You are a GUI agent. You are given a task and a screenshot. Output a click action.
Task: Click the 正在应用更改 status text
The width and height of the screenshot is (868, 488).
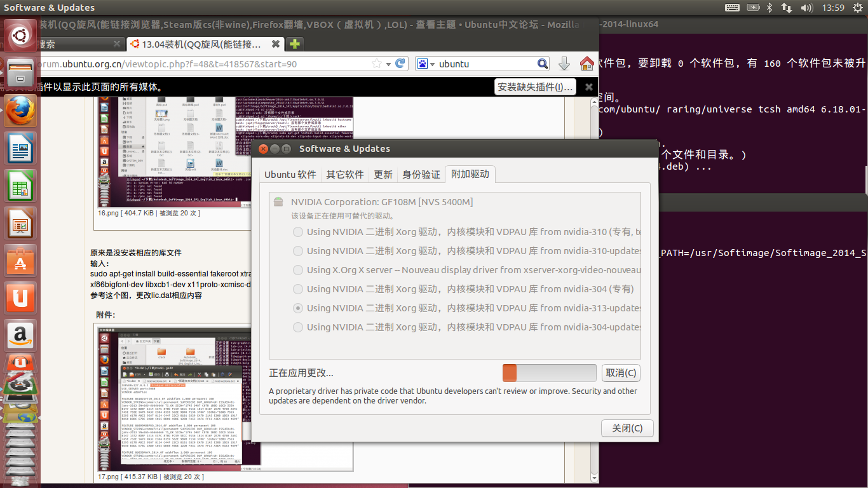pyautogui.click(x=301, y=373)
